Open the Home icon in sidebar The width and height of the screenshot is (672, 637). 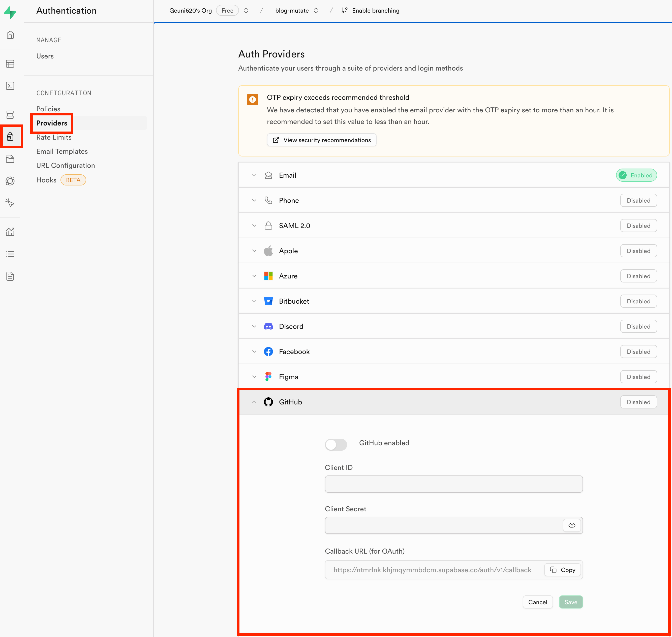10,35
